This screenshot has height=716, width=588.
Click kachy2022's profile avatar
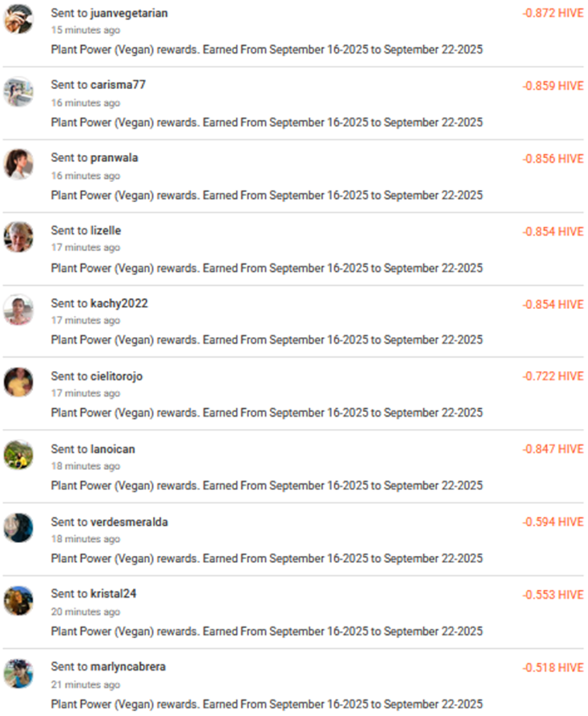(18, 309)
